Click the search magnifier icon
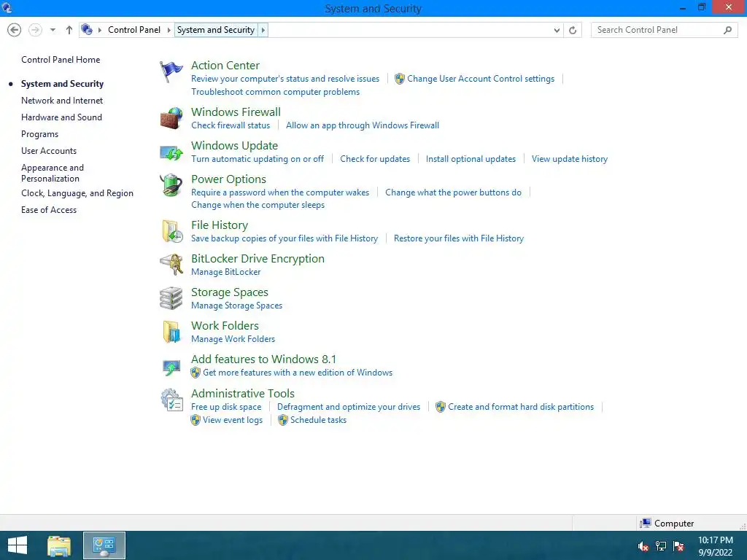 (727, 30)
